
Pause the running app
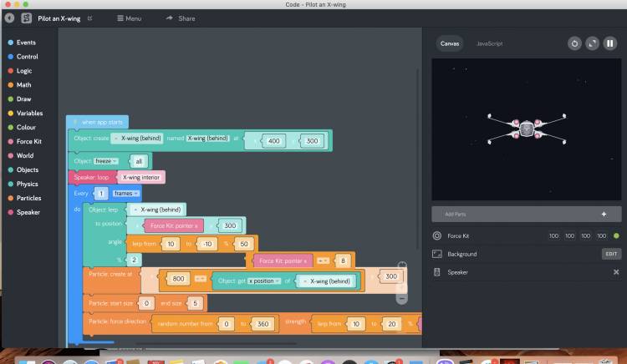(609, 43)
